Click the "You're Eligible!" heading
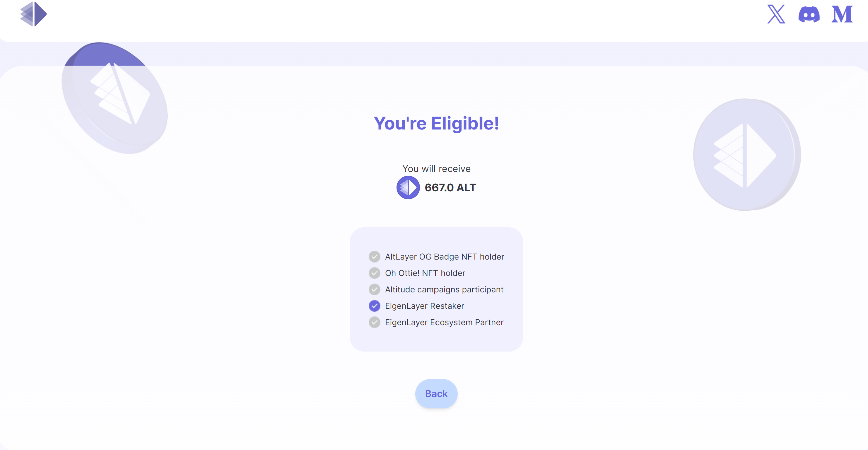 (436, 123)
